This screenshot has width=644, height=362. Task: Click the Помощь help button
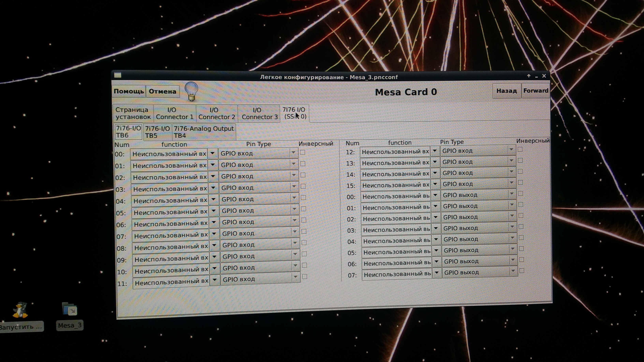point(128,91)
